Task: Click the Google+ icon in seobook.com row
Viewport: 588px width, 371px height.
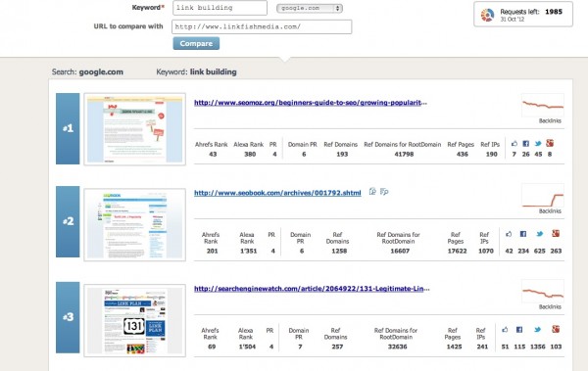Action: pyautogui.click(x=556, y=234)
